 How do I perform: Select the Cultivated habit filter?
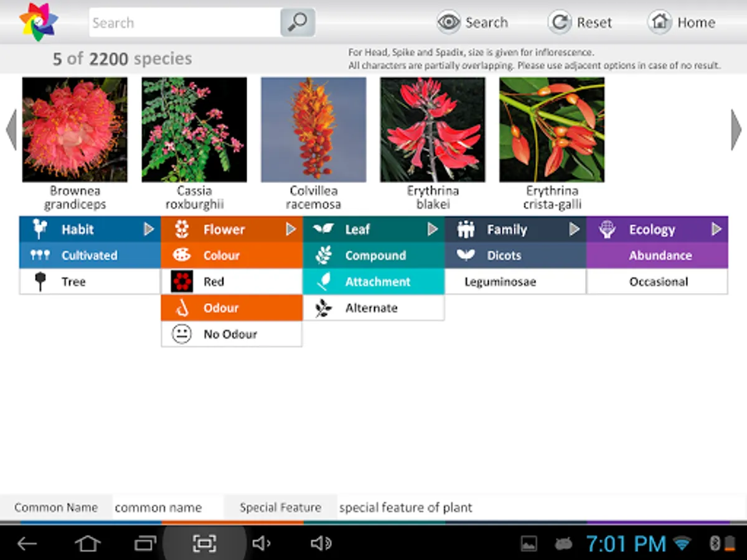(90, 256)
